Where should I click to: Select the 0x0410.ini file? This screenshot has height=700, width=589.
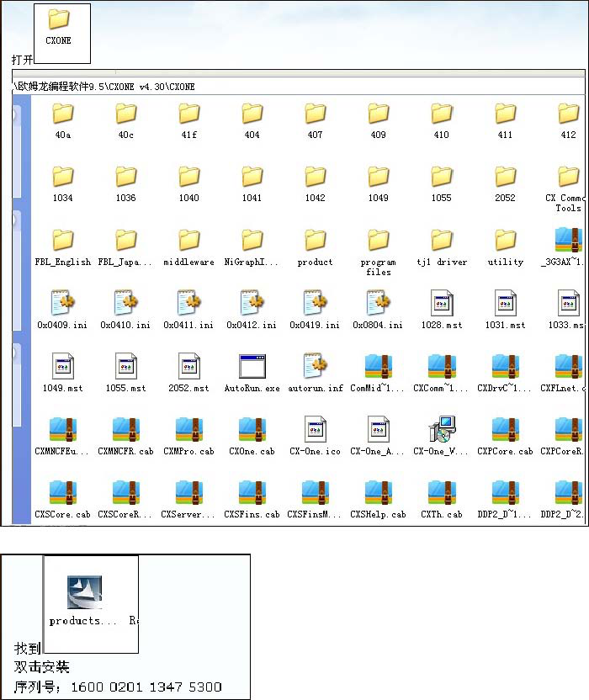(126, 310)
